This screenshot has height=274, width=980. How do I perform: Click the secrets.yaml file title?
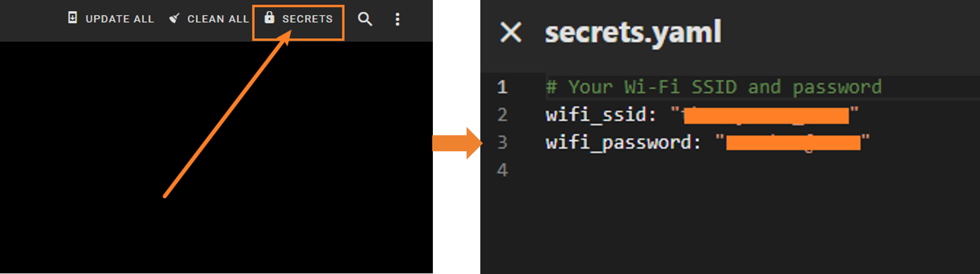coord(633,32)
